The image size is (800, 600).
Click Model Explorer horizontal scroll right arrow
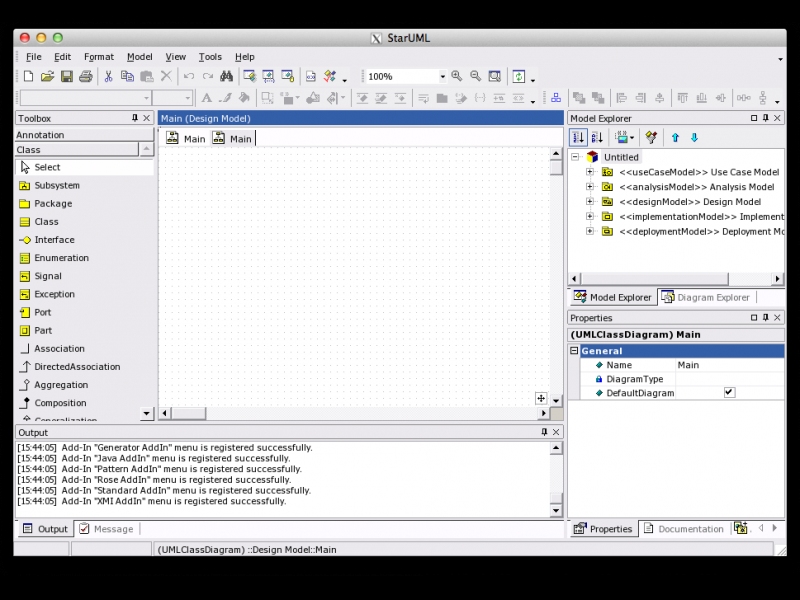[777, 279]
